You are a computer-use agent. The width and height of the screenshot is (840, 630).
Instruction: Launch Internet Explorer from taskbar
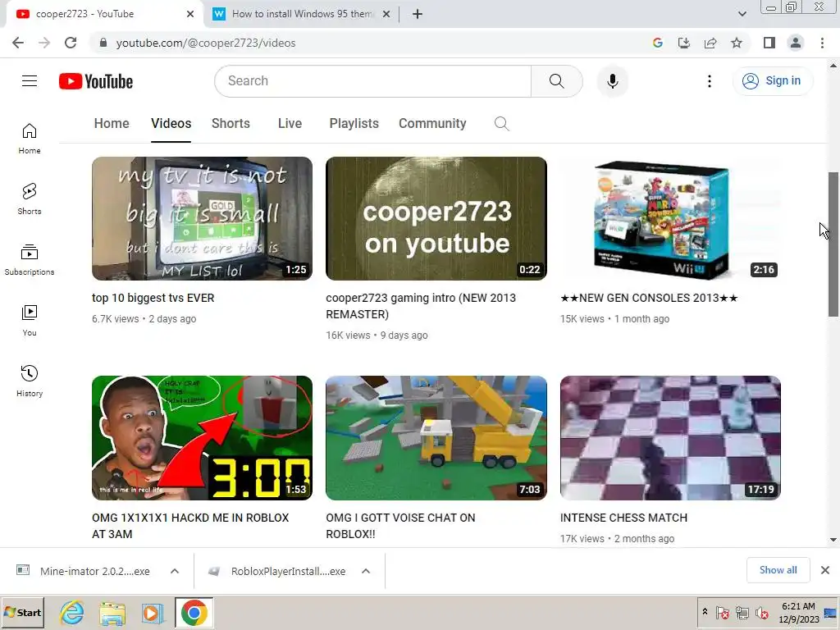(72, 613)
